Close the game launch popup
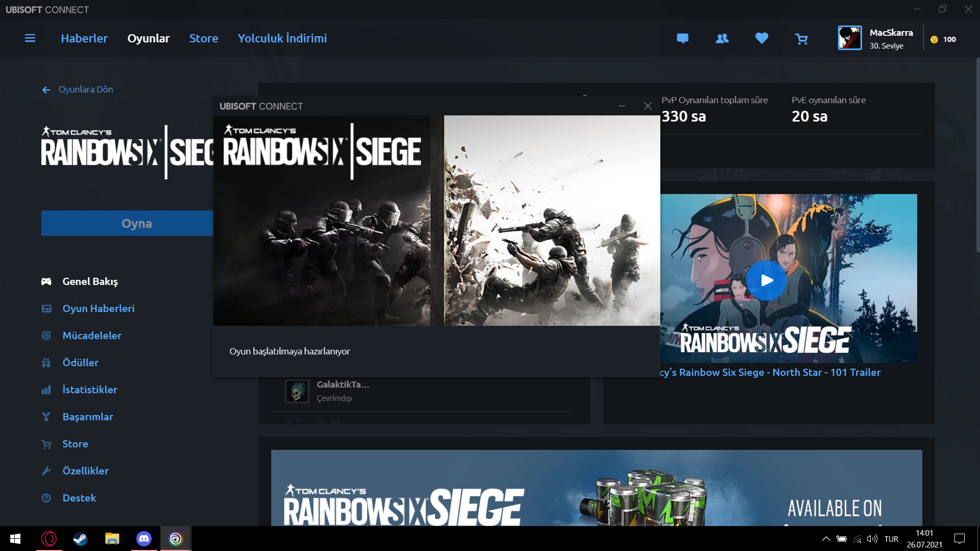The image size is (980, 551). (648, 106)
